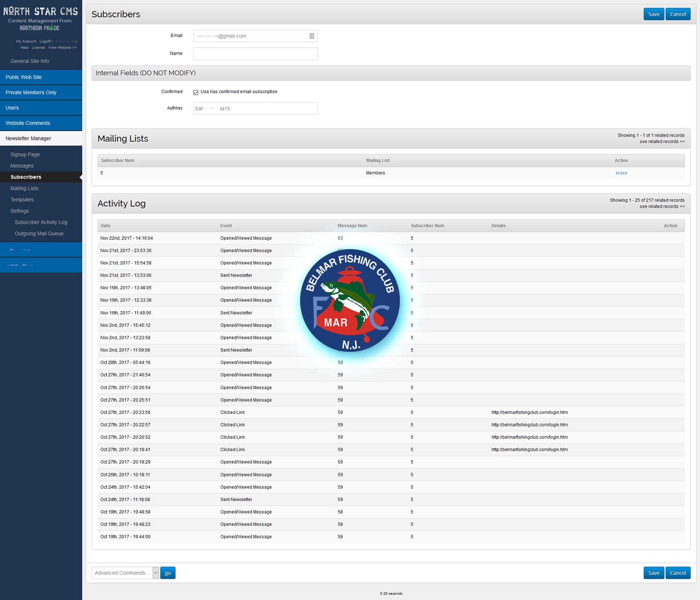This screenshot has width=700, height=600.
Task: Click message 59 in Oct 28th, 2017 row
Action: point(340,363)
